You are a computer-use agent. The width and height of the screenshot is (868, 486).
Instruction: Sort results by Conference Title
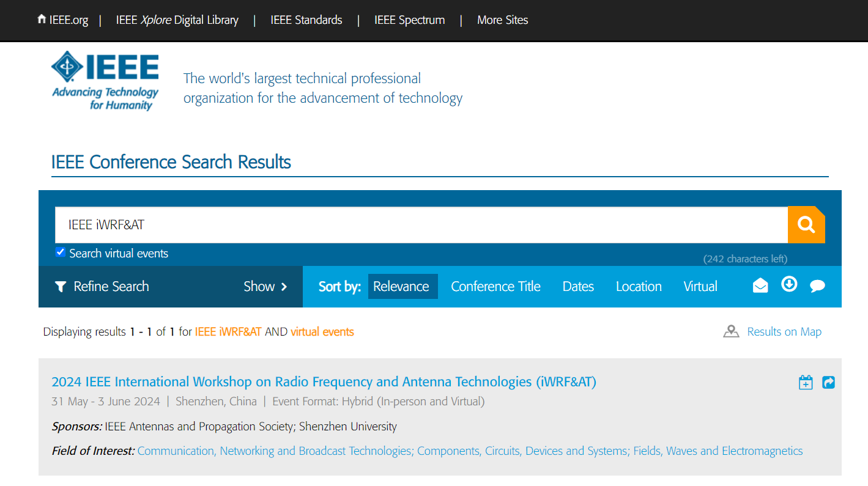click(495, 287)
